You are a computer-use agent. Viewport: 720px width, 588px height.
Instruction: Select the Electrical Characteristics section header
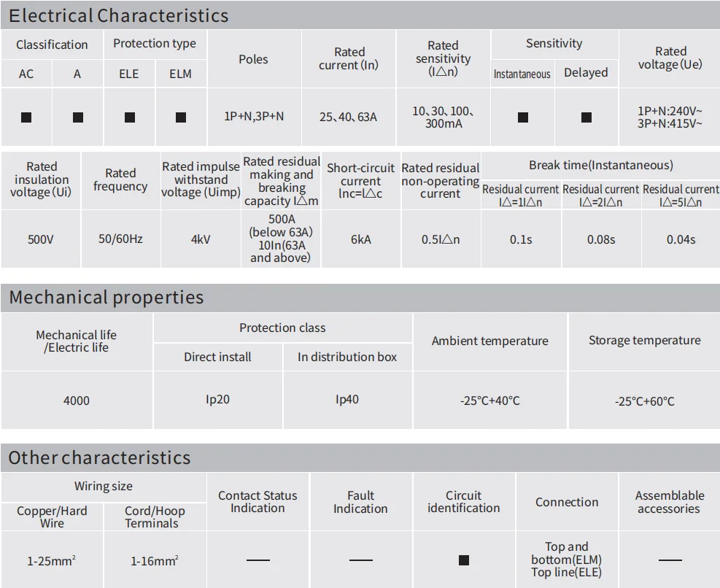coord(360,15)
